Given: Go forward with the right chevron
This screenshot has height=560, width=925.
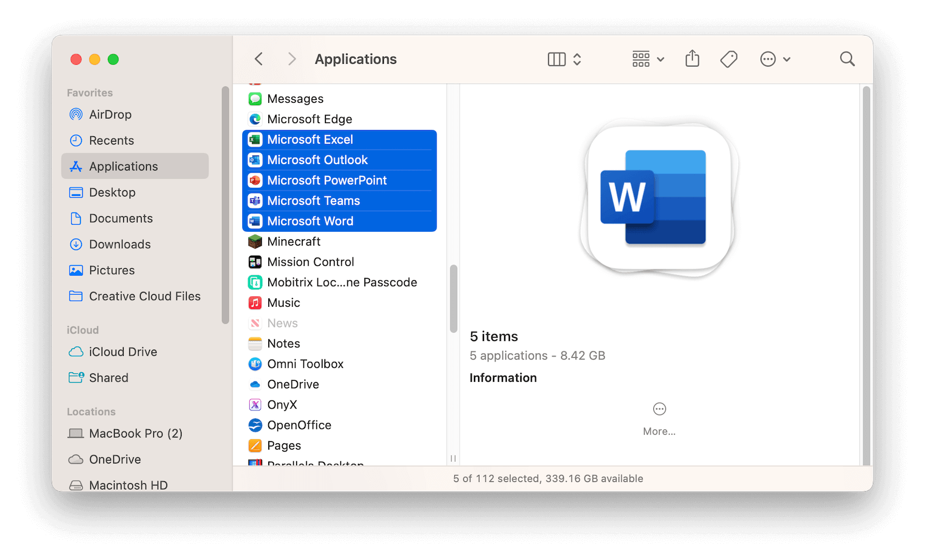Looking at the screenshot, I should pyautogui.click(x=292, y=59).
